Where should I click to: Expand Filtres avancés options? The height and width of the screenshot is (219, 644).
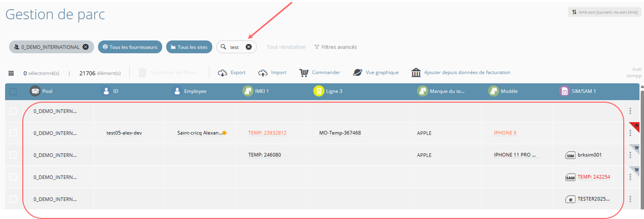pyautogui.click(x=336, y=47)
